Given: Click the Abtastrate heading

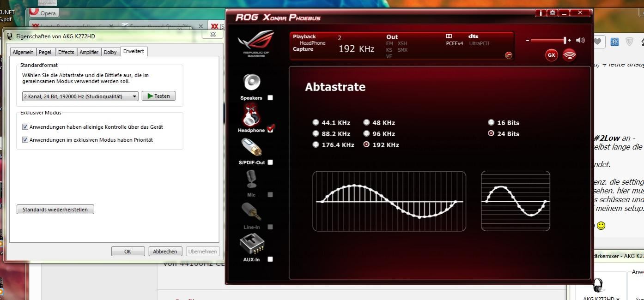Looking at the screenshot, I should (x=335, y=87).
